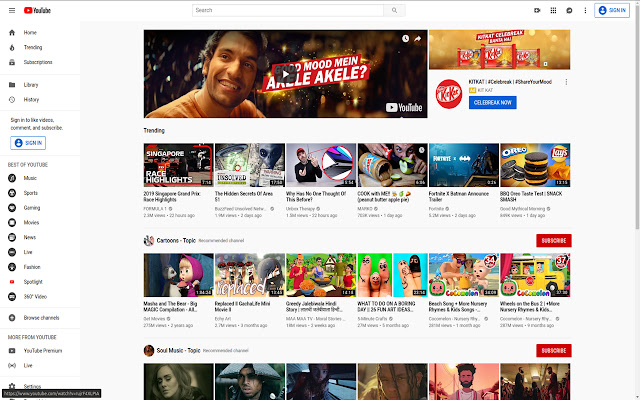Click the sidebar SIGN IN button
Image resolution: width=640 pixels, height=400 pixels.
tap(28, 143)
